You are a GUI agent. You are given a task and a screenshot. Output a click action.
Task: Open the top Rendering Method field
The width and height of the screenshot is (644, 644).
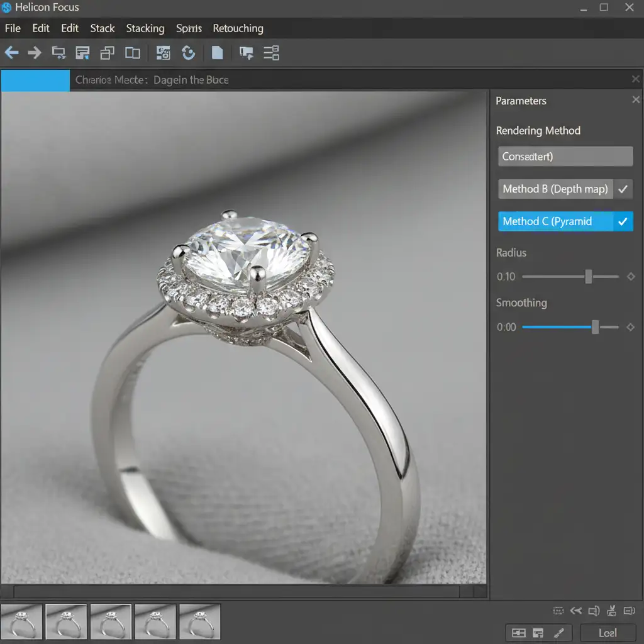pyautogui.click(x=565, y=157)
